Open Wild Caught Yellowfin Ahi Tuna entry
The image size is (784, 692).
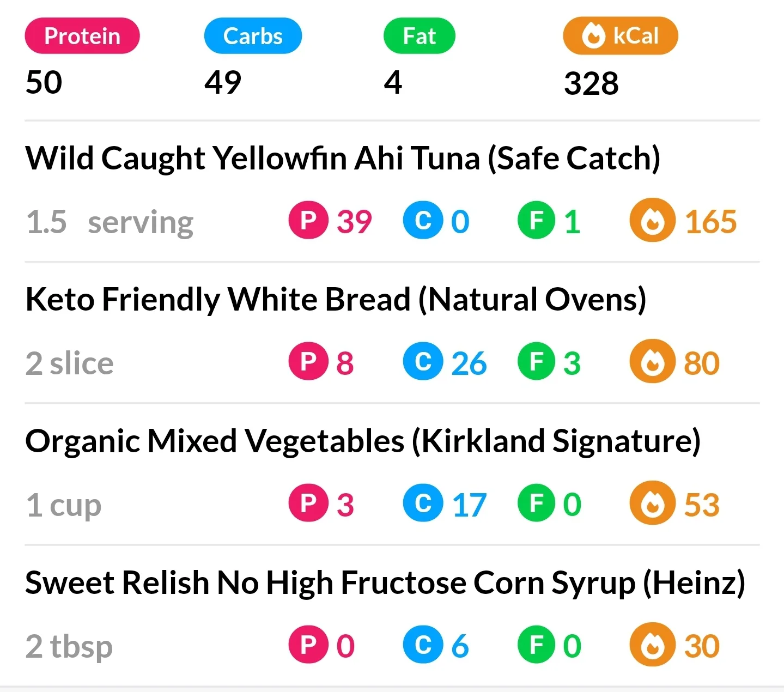click(x=343, y=158)
